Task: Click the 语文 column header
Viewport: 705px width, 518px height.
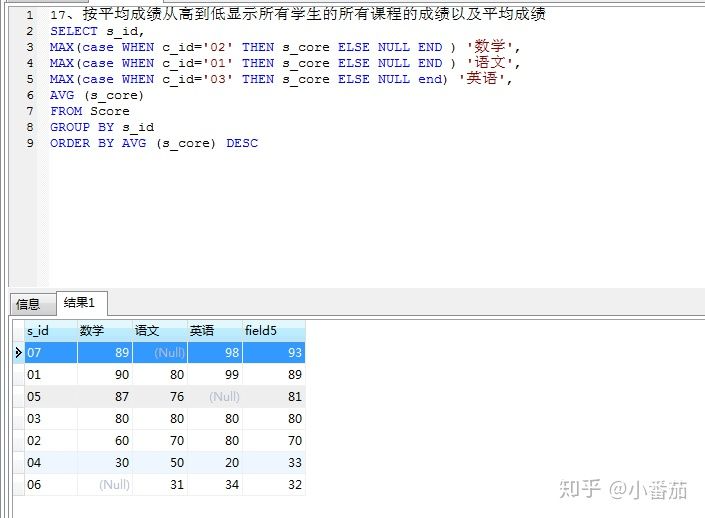Action: (x=160, y=331)
